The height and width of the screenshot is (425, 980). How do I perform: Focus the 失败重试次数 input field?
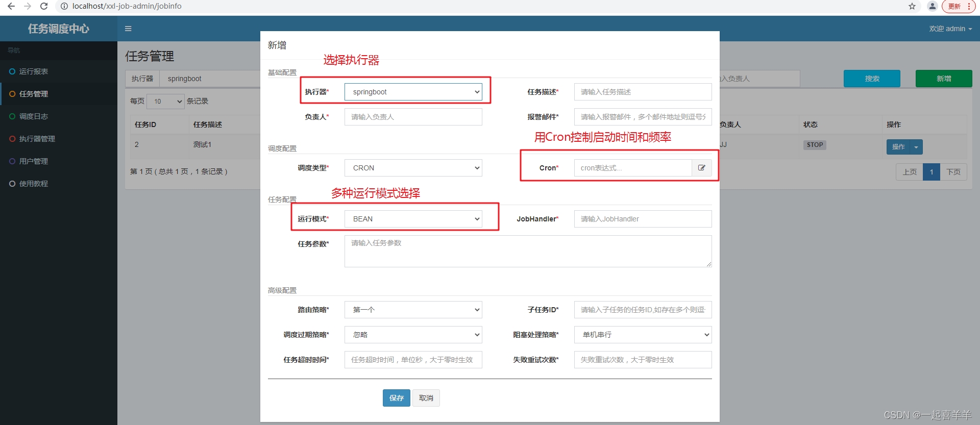[643, 360]
